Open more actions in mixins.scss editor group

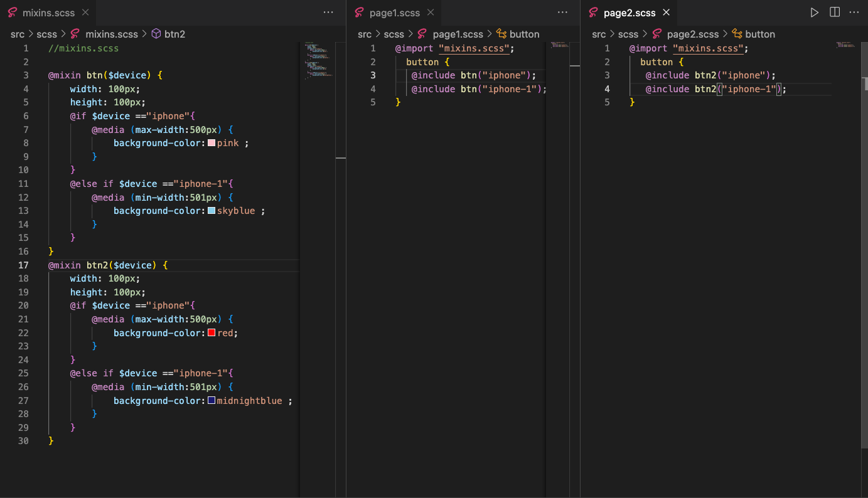coord(328,13)
